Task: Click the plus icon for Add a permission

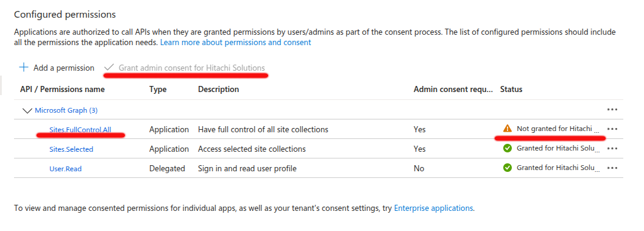Action: click(x=24, y=68)
